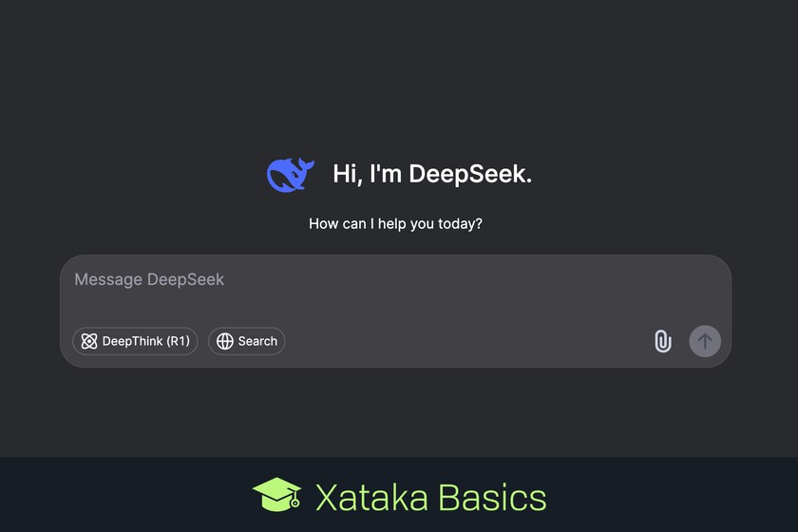
Task: Open the Xataka Basics brand text
Action: [x=430, y=497]
